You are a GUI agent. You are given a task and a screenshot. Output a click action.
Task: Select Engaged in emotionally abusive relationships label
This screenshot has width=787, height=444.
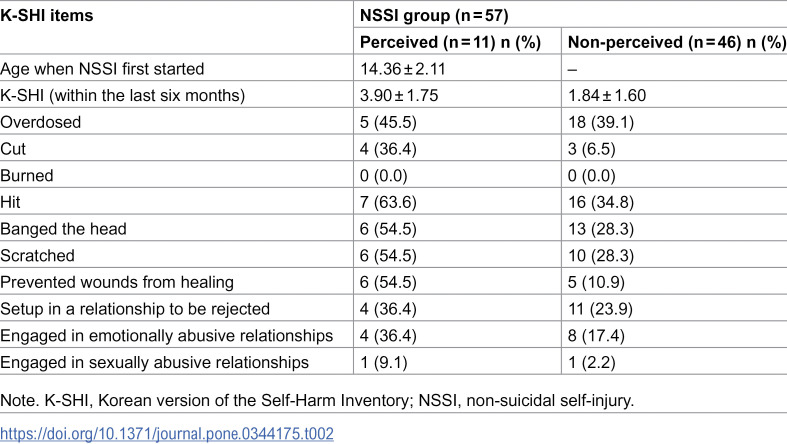coord(167,335)
